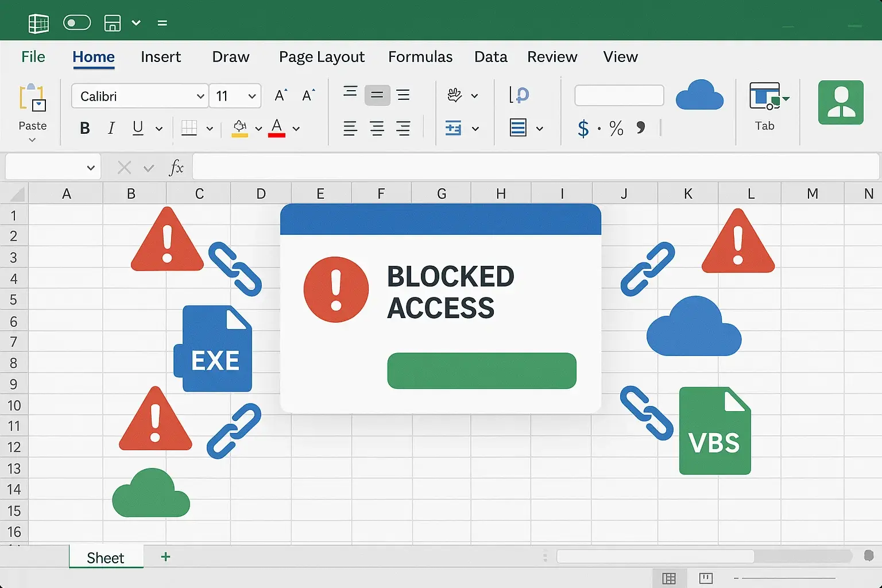
Task: Click the fx Insert Function icon
Action: coord(176,168)
